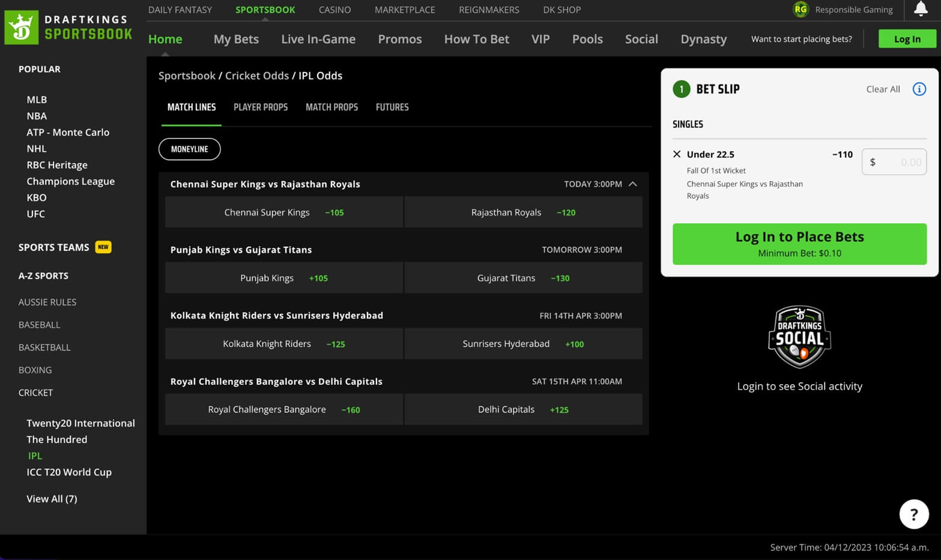Image resolution: width=941 pixels, height=560 pixels.
Task: Bet Rajasthan Royals at -120
Action: (x=523, y=212)
